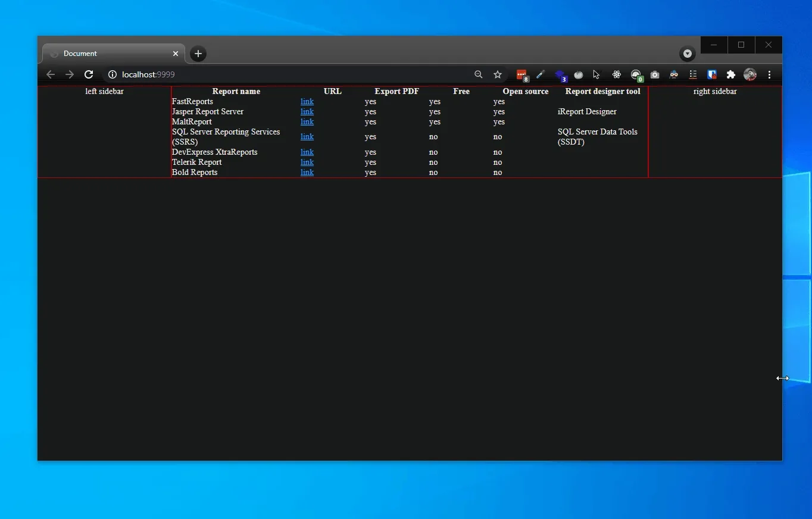The height and width of the screenshot is (519, 812).
Task: Focus the address bar showing localhost:9999
Action: 292,74
